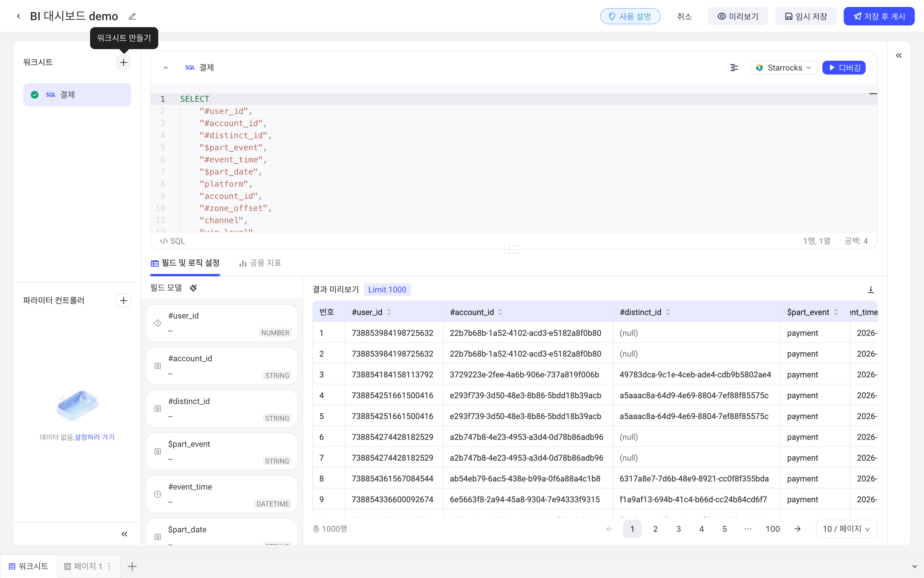Screen dimensions: 924x578
Task: Go to result page 2
Action: [655, 529]
